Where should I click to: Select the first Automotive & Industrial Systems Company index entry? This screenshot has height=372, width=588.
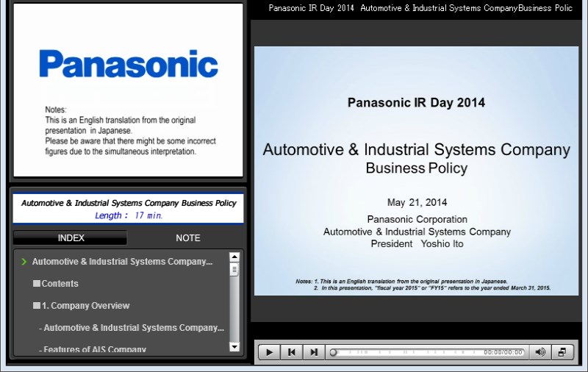click(122, 262)
